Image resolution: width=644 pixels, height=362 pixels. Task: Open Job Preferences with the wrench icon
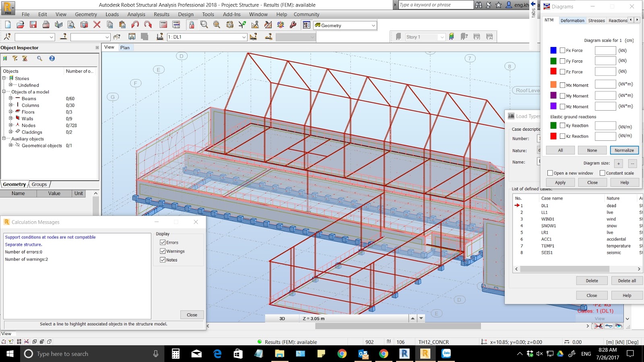tap(293, 25)
